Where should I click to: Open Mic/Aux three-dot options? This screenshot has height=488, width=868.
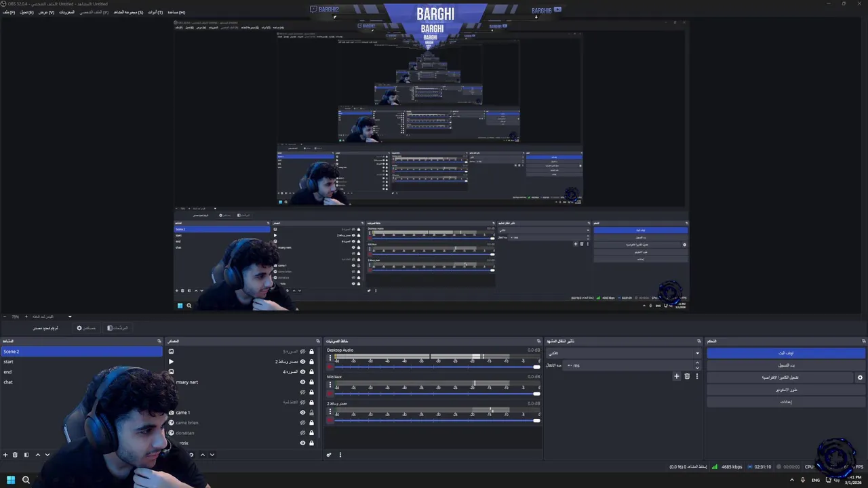tap(330, 386)
